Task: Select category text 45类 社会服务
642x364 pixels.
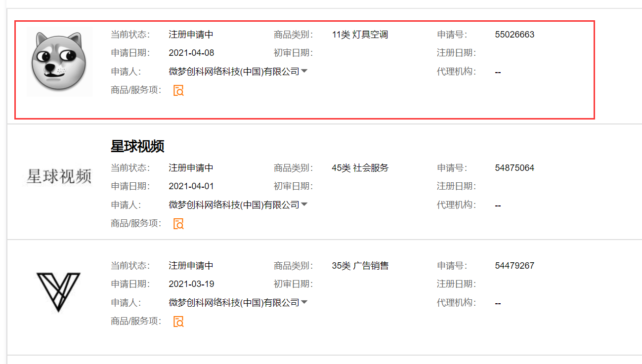Action: [360, 168]
